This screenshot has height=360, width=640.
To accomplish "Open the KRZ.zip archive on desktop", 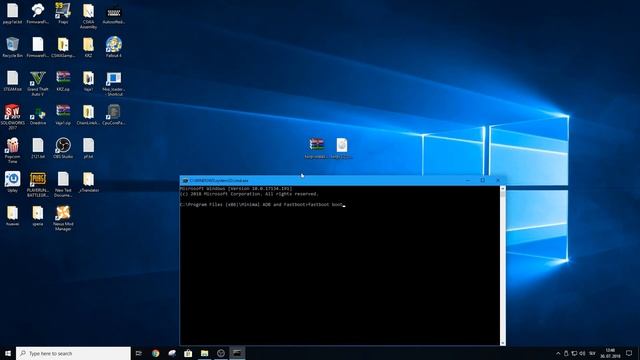I will (x=63, y=81).
